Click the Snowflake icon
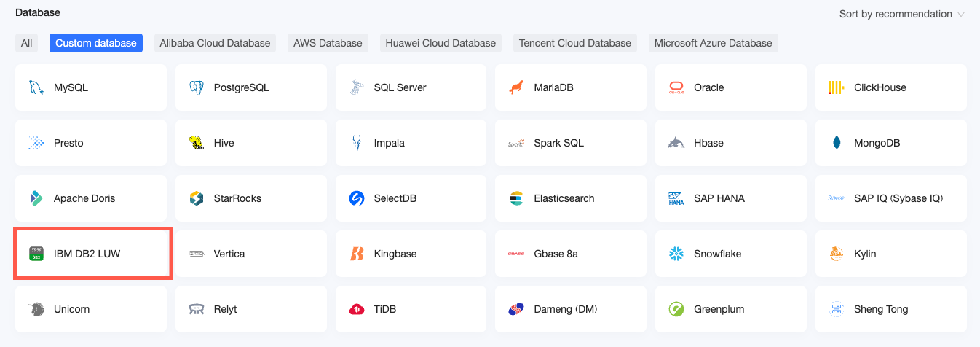 pyautogui.click(x=676, y=254)
